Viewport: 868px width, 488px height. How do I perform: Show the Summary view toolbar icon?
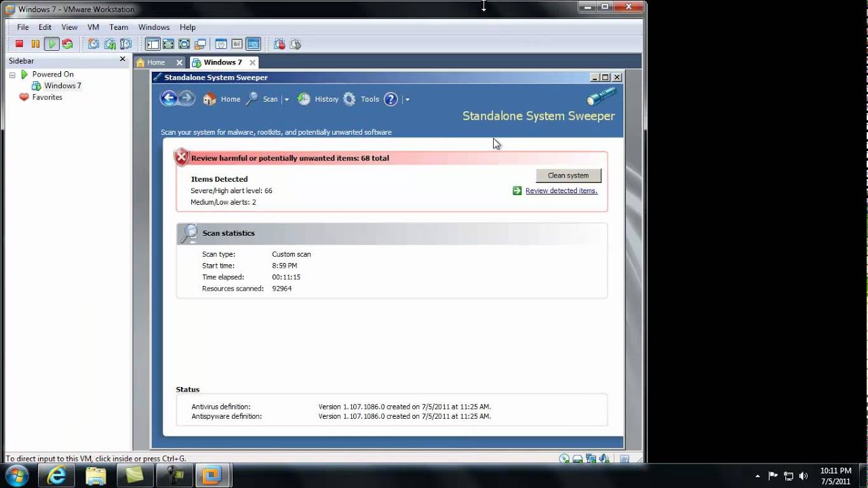coord(221,44)
